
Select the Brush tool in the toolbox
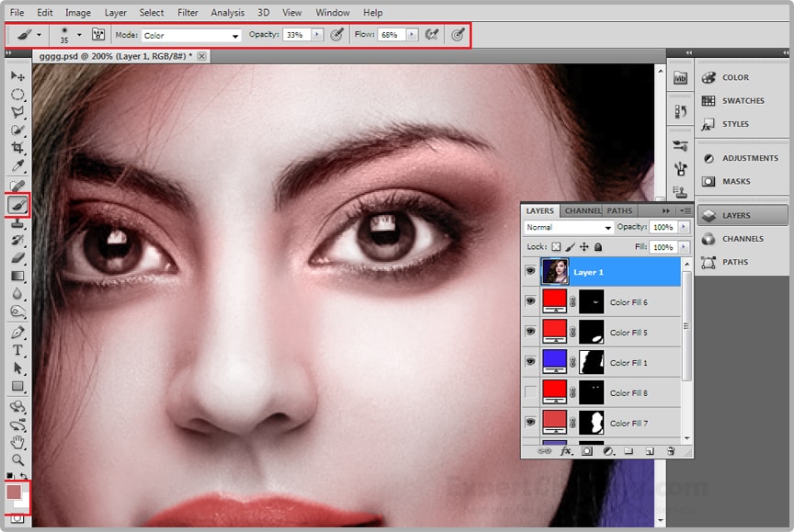(x=17, y=205)
